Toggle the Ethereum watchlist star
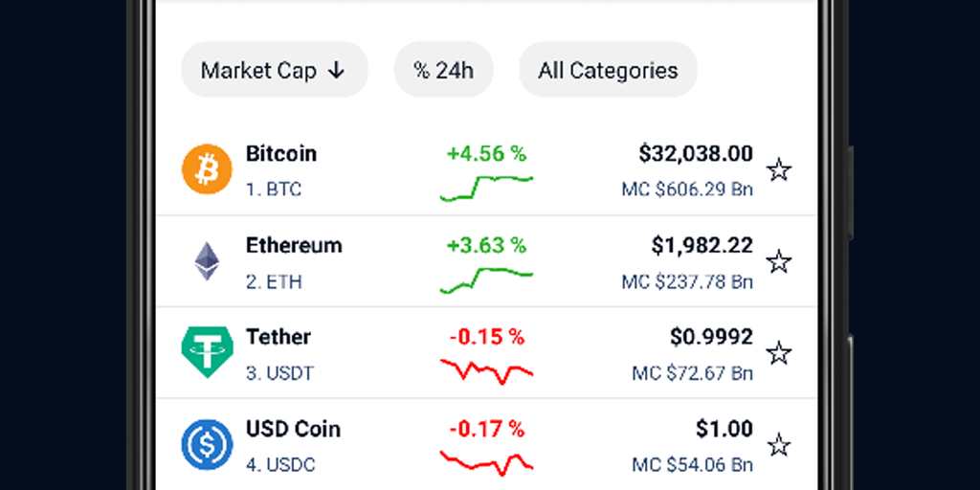 780,261
